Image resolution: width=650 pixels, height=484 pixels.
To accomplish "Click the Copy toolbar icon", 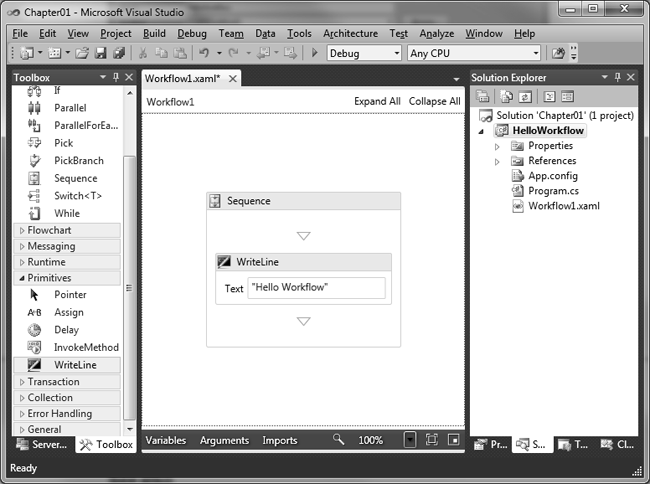I will coord(161,53).
